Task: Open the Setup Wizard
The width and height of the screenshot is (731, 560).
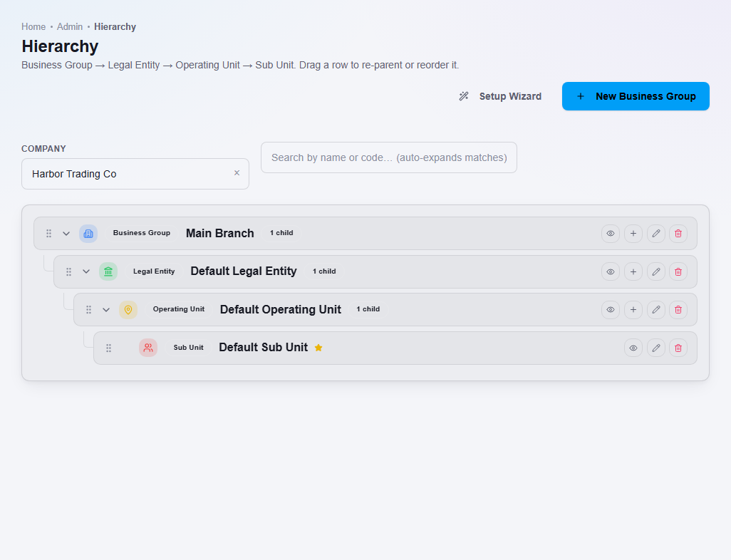Action: pos(500,96)
